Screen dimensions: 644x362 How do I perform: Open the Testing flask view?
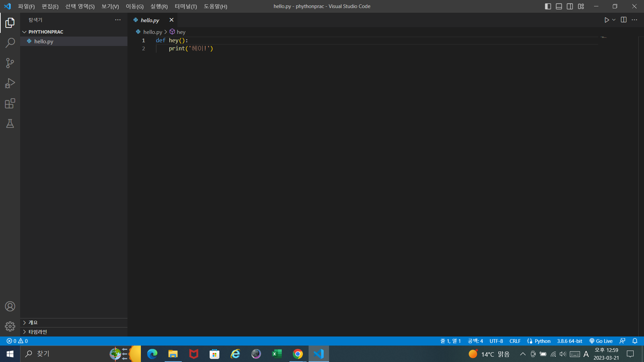pyautogui.click(x=10, y=123)
